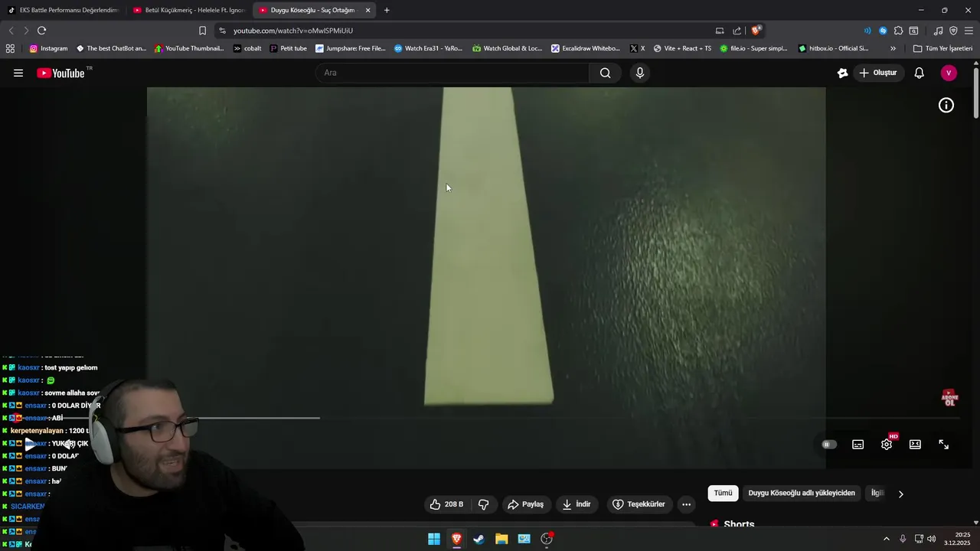Open File Explorer from the taskbar

pos(501,539)
